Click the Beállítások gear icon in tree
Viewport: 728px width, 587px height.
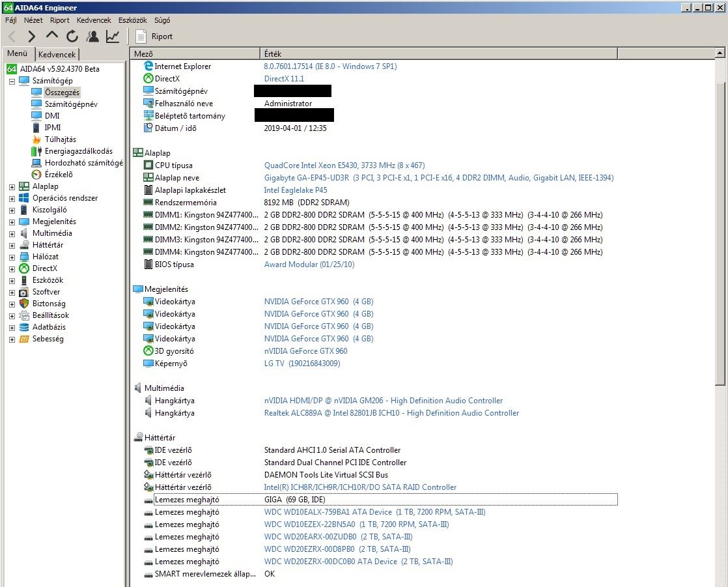[23, 315]
